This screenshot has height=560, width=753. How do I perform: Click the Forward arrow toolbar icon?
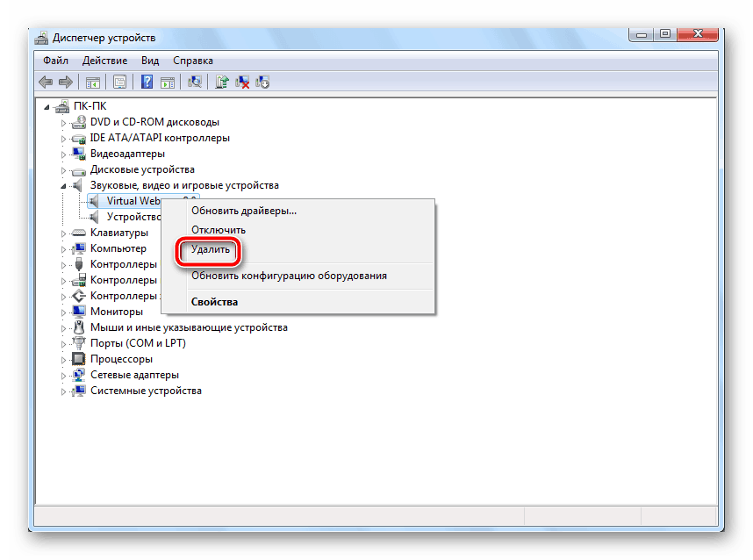[66, 83]
